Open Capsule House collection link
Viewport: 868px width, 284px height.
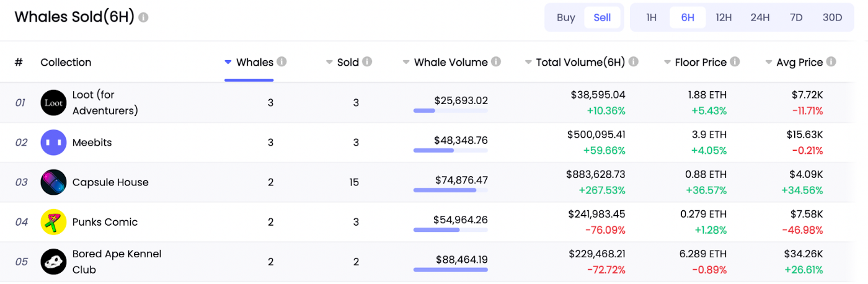point(110,182)
